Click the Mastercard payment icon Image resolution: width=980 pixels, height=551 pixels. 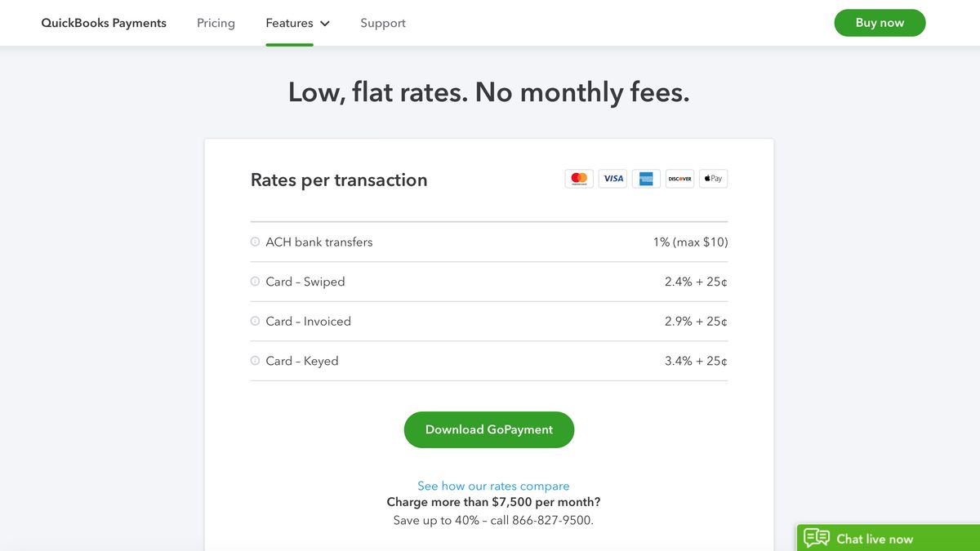click(x=579, y=178)
